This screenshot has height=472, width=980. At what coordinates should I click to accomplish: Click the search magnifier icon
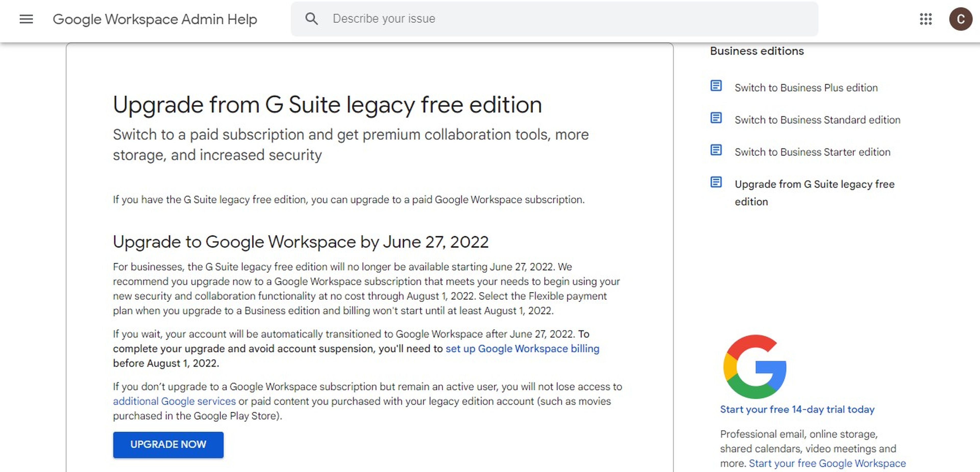coord(311,19)
